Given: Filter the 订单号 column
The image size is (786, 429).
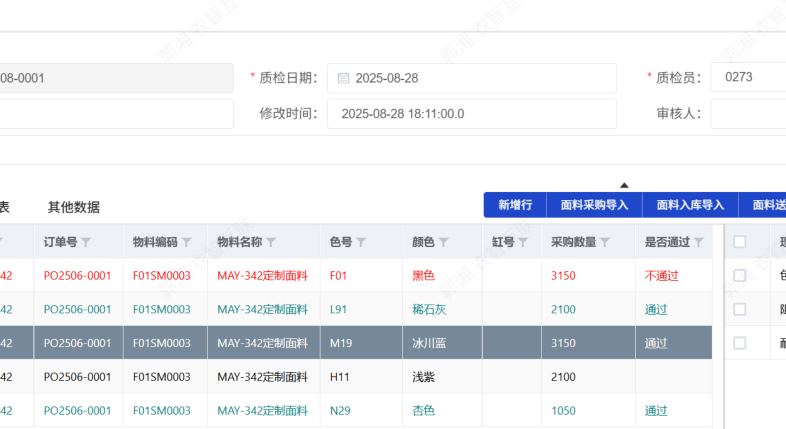Looking at the screenshot, I should tap(86, 243).
